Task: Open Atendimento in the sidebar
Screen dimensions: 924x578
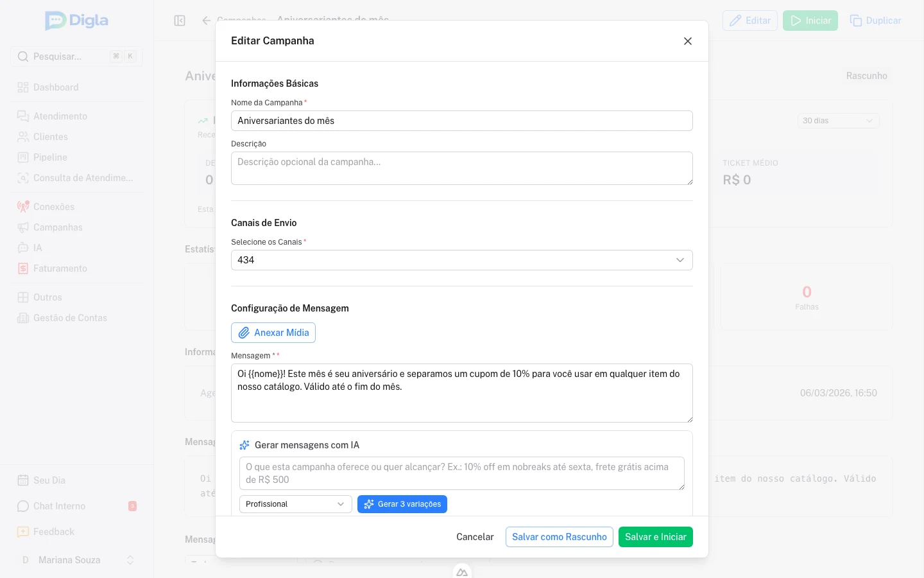Action: coord(77,116)
